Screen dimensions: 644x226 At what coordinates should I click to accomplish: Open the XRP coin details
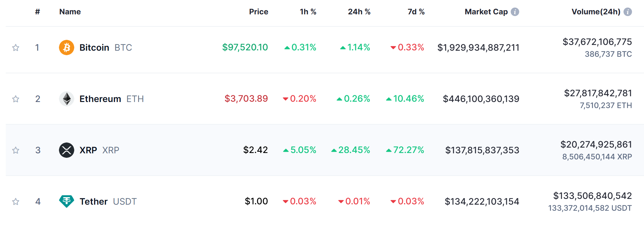88,150
